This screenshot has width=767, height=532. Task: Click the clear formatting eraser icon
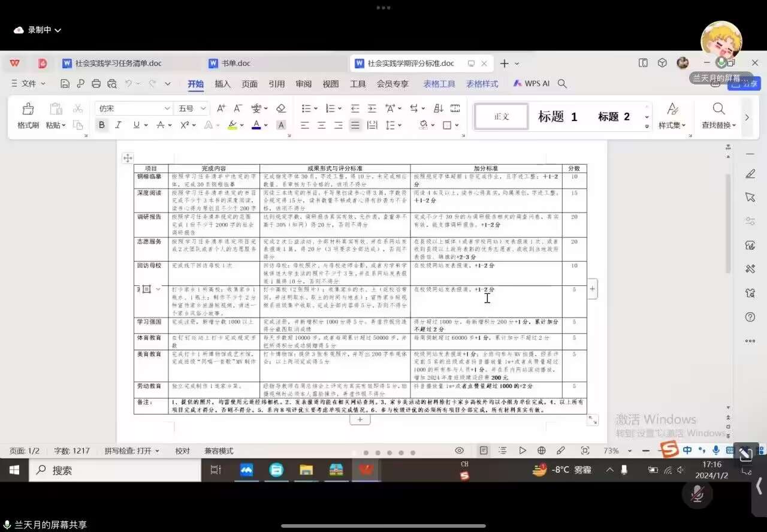[x=280, y=108]
